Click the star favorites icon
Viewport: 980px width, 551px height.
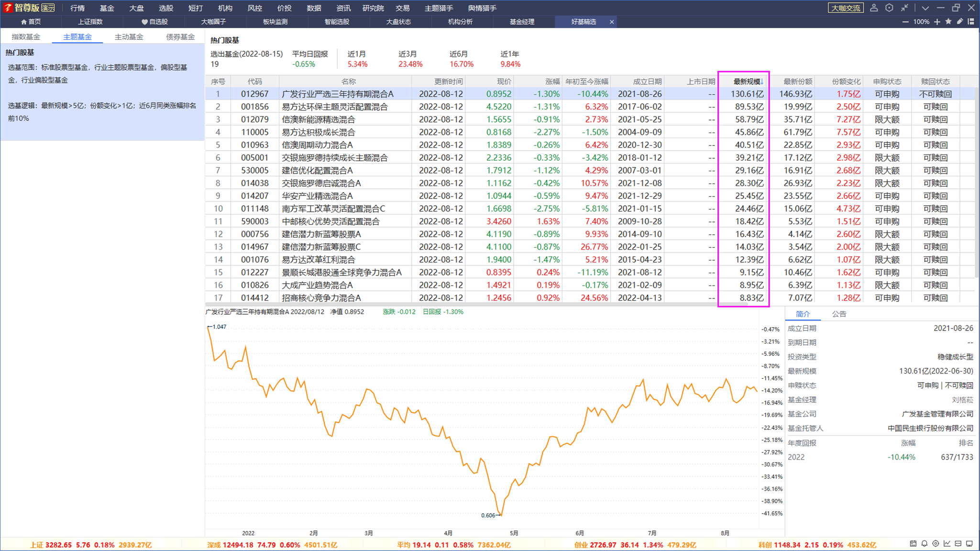[x=948, y=22]
